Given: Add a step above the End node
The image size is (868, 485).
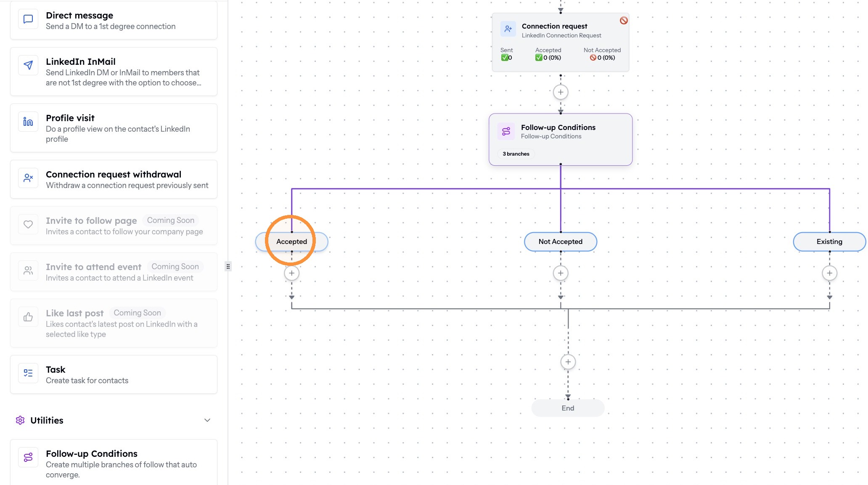Looking at the screenshot, I should [568, 362].
